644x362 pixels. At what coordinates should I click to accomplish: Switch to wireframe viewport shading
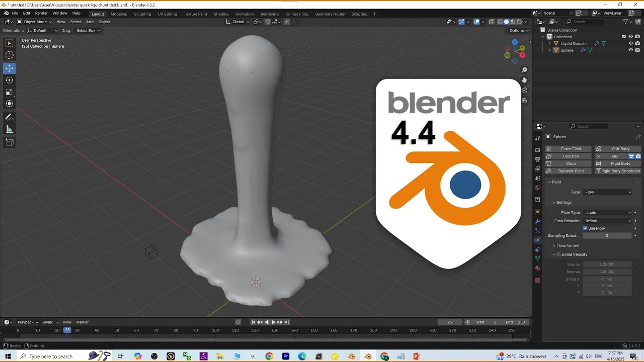point(500,22)
